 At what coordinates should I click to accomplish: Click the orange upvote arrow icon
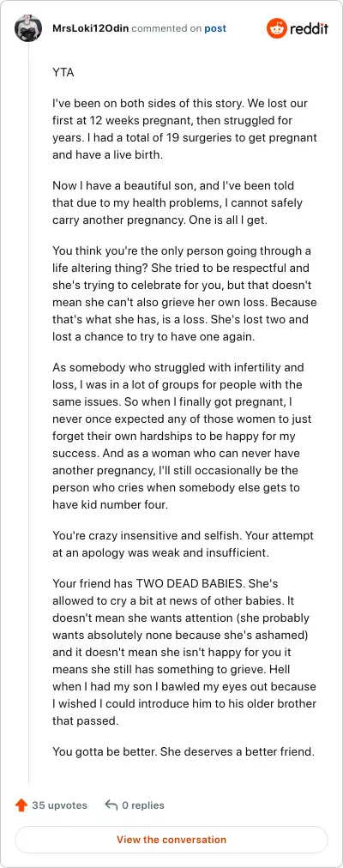point(21,805)
